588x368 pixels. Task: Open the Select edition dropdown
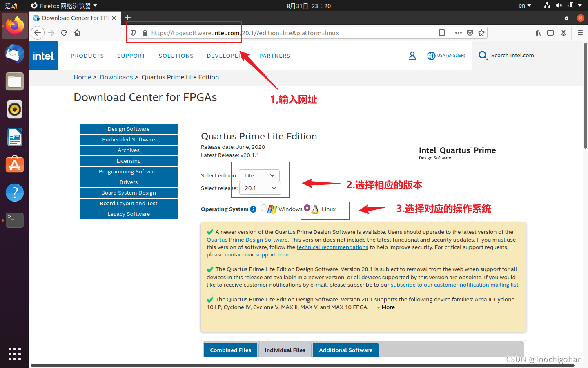point(259,175)
